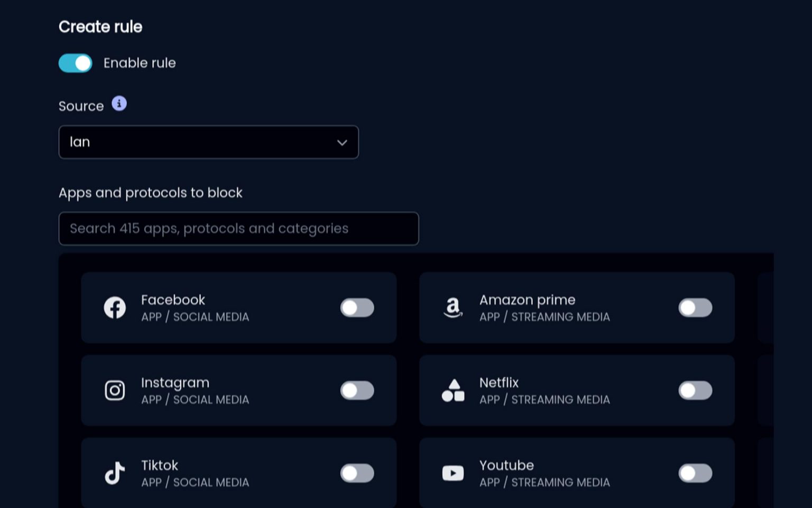Enable the Tiktok block switch
Image resolution: width=812 pixels, height=508 pixels.
pyautogui.click(x=357, y=473)
